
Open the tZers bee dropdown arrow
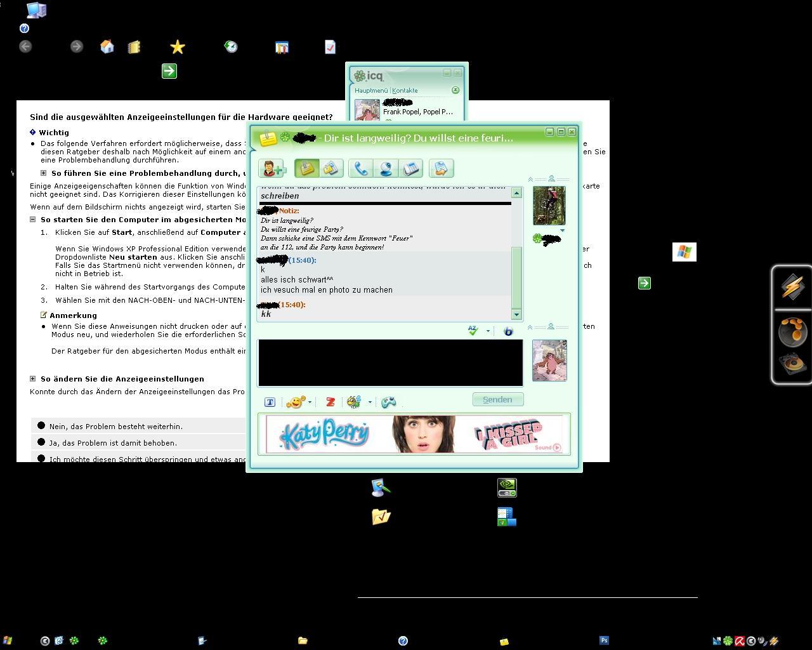(x=370, y=402)
